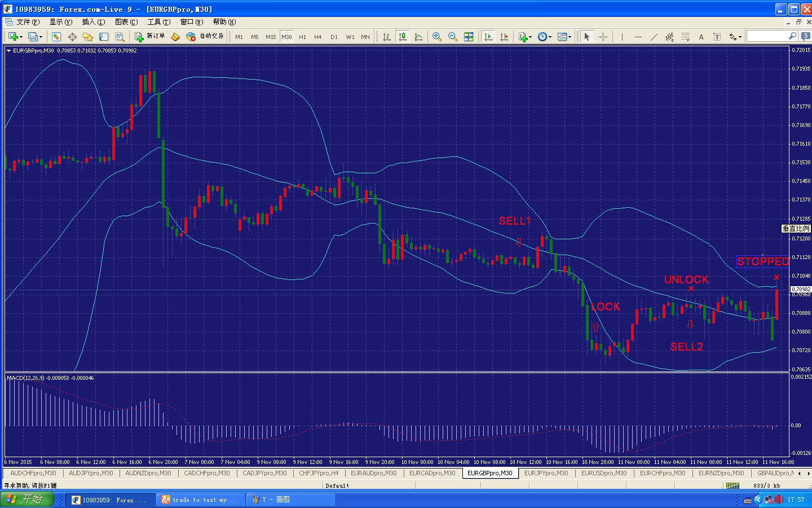Viewport: 812px width, 508px height.
Task: Click the triangle next to EURGBPpro,M30 label
Action: pos(8,51)
